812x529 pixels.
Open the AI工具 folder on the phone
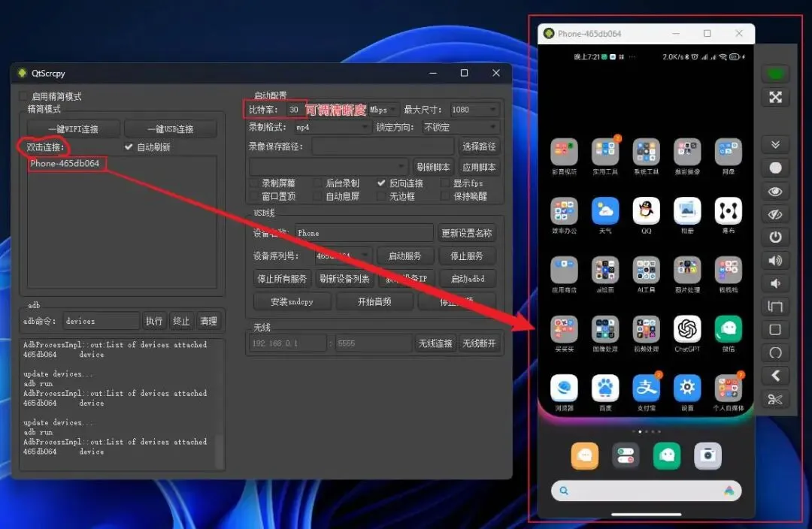point(647,270)
